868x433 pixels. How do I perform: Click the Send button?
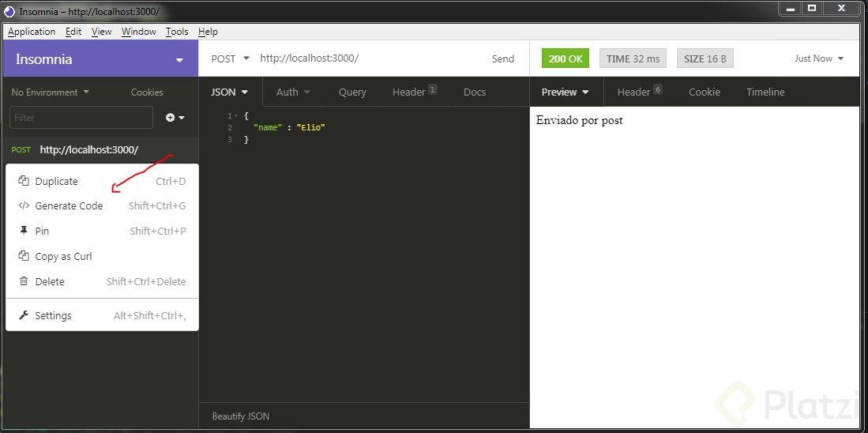(x=502, y=58)
